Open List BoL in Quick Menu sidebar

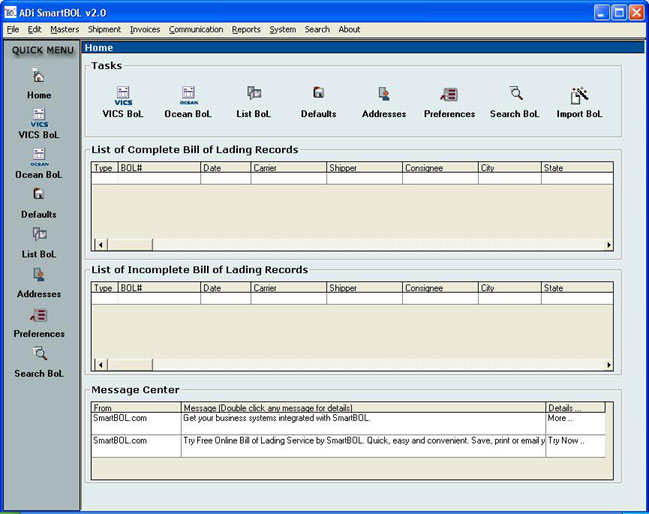coord(39,243)
